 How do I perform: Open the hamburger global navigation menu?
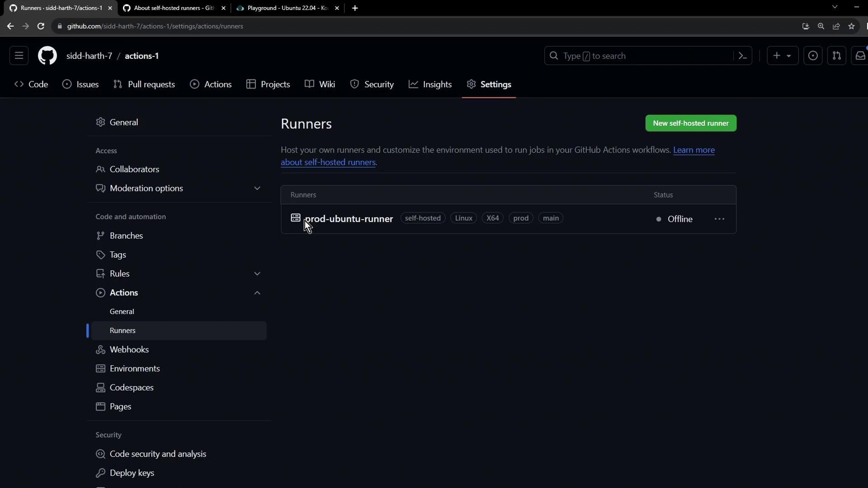click(x=19, y=56)
